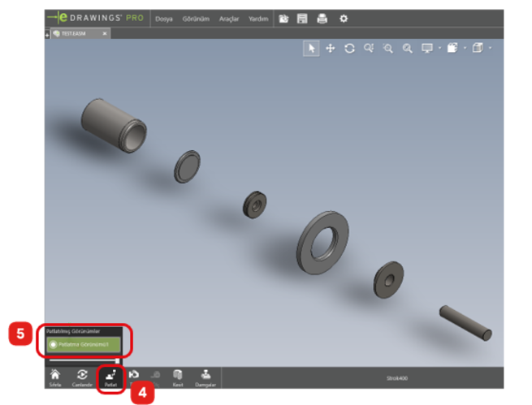Click the Canlandır animate button
Screen dimensions: 532x405
tap(82, 377)
